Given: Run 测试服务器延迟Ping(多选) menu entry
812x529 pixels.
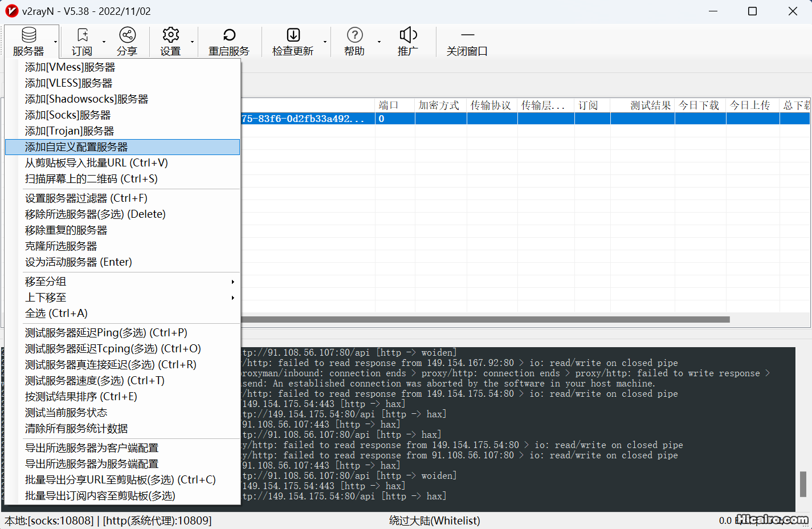Looking at the screenshot, I should pos(123,333).
